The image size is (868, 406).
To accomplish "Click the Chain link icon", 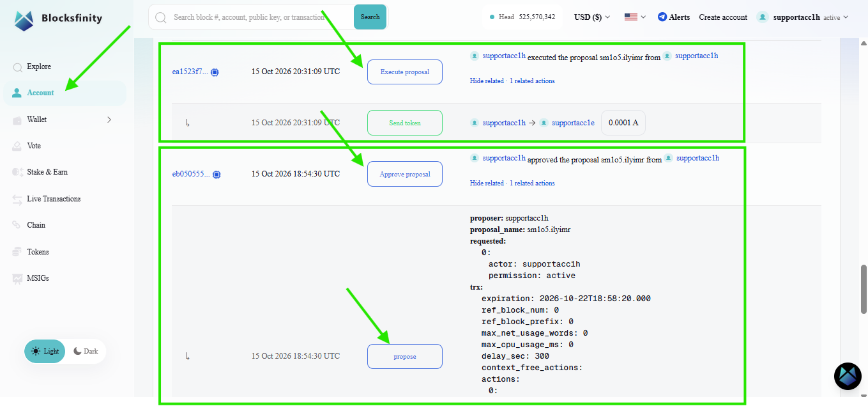I will [17, 226].
